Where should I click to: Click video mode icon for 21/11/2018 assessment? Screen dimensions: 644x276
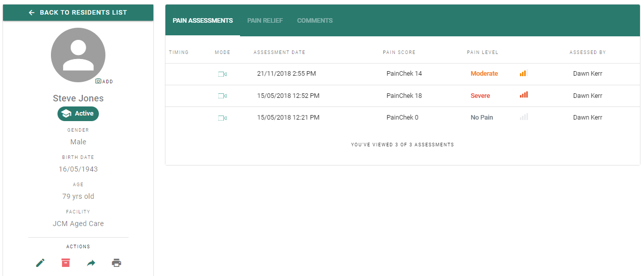pyautogui.click(x=222, y=74)
